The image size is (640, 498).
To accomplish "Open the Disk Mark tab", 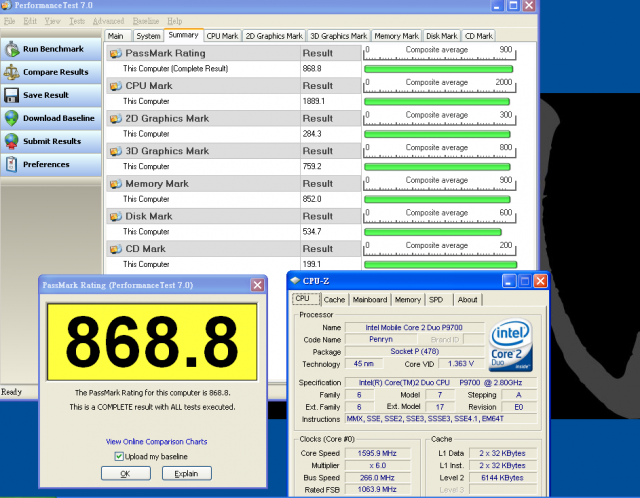I will 442,36.
